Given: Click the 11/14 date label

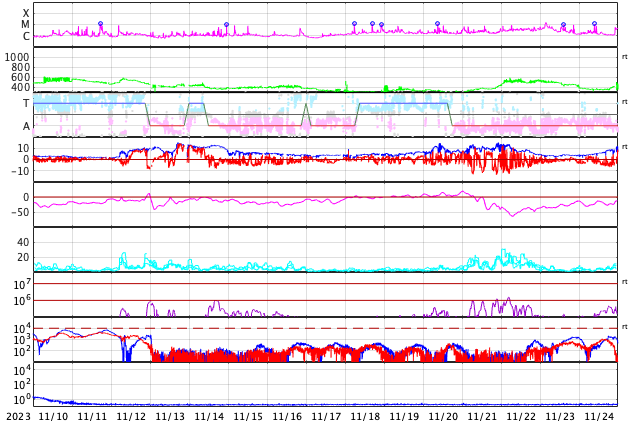Looking at the screenshot, I should pyautogui.click(x=209, y=416).
